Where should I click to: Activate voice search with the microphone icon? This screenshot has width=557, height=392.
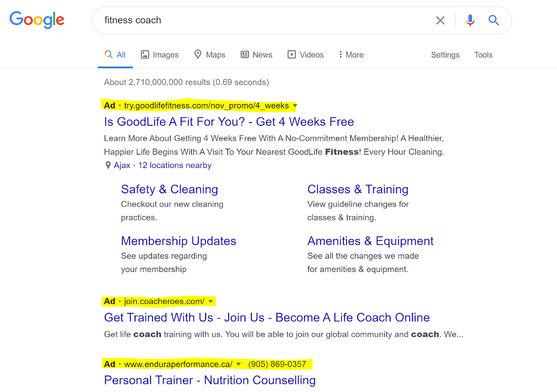[470, 20]
